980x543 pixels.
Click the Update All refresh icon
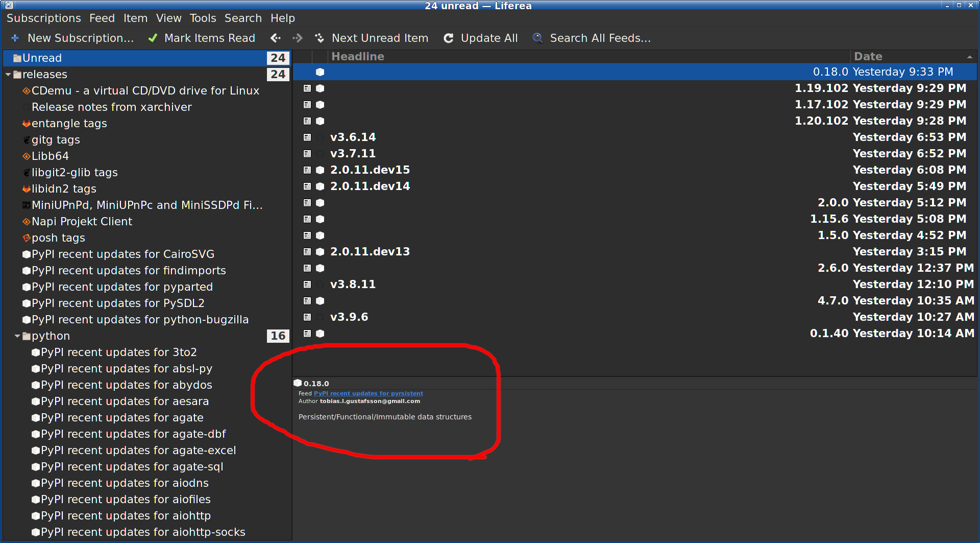tap(448, 38)
